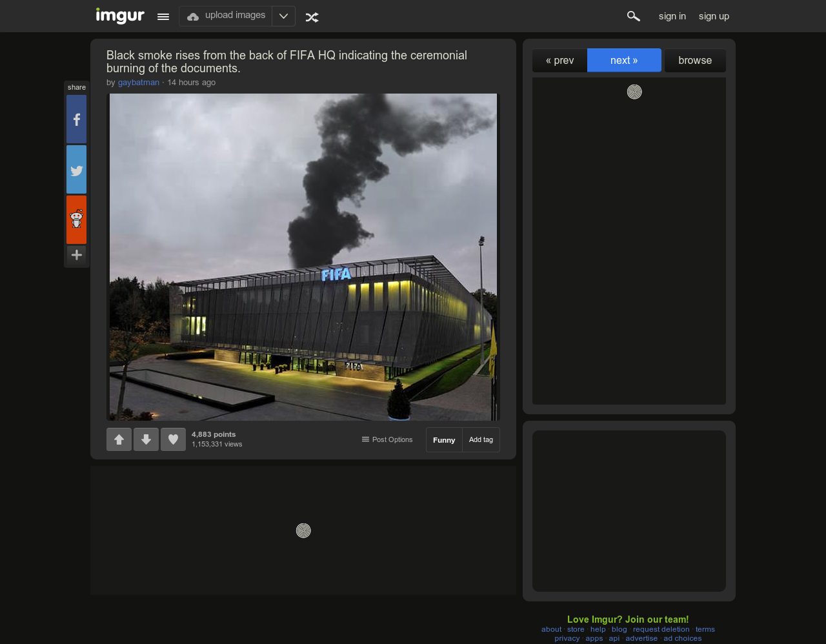
Task: Open the ad choices footer link
Action: click(x=683, y=638)
